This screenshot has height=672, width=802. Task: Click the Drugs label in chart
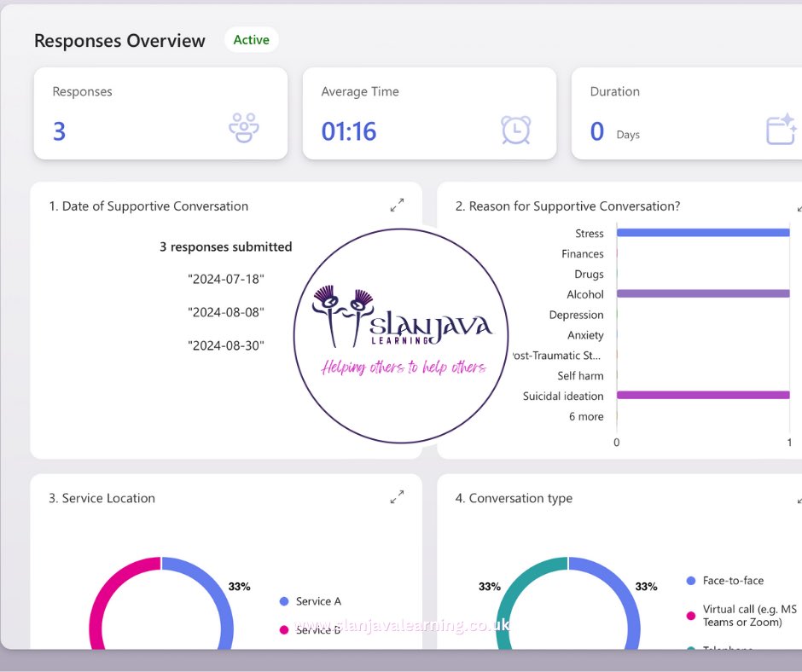(x=589, y=275)
